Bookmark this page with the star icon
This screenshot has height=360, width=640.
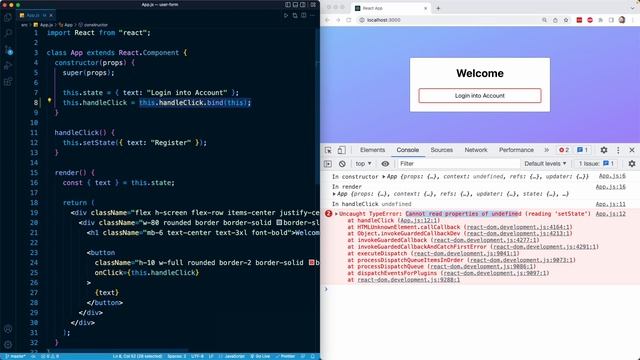[x=566, y=20]
